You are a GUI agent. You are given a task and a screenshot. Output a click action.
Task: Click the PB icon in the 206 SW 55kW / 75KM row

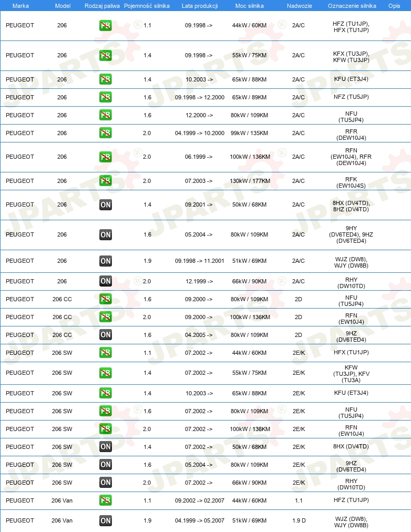[x=106, y=373]
